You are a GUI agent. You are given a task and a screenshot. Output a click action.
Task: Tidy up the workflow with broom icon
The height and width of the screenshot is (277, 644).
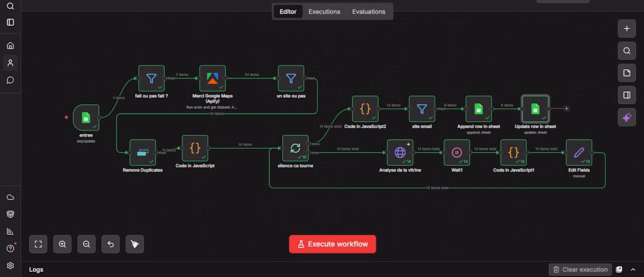click(x=135, y=244)
